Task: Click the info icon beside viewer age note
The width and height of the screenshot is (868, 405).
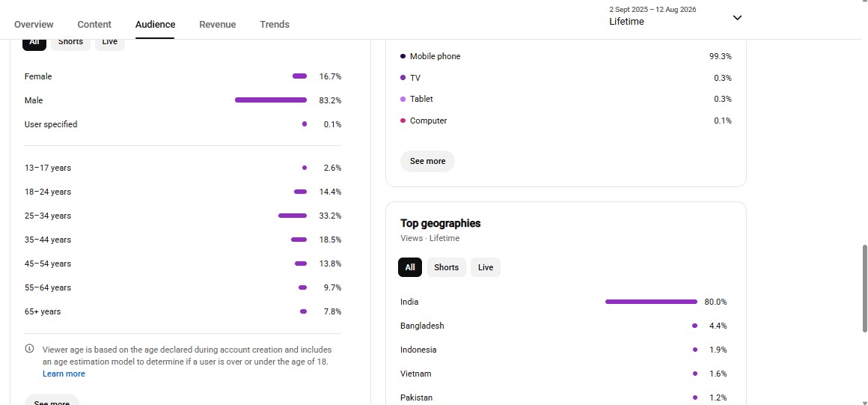Action: (x=29, y=349)
